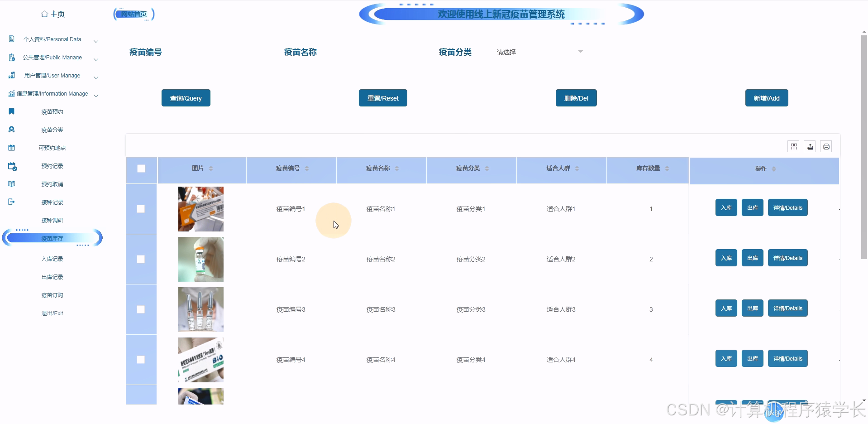Click 详情/Details for 疫苗名称2
The width and height of the screenshot is (868, 424).
pyautogui.click(x=787, y=258)
